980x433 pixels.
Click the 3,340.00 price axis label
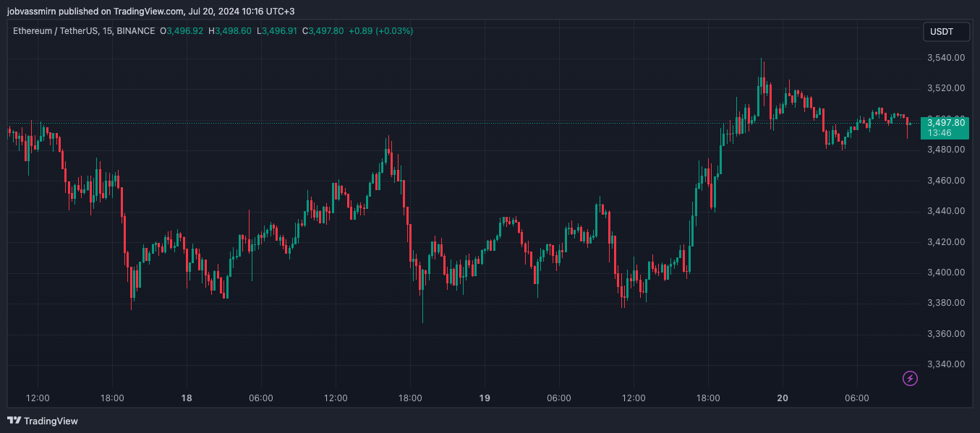(x=946, y=364)
